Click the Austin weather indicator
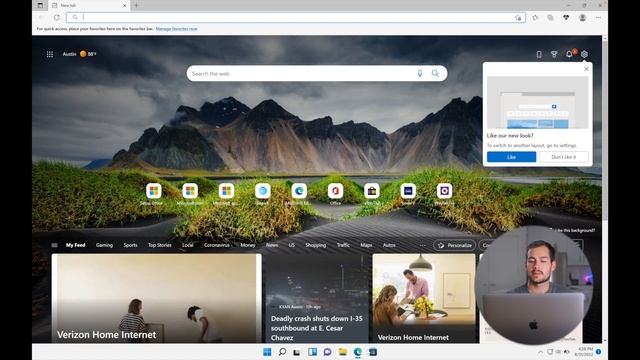The width and height of the screenshot is (640, 360). (80, 54)
